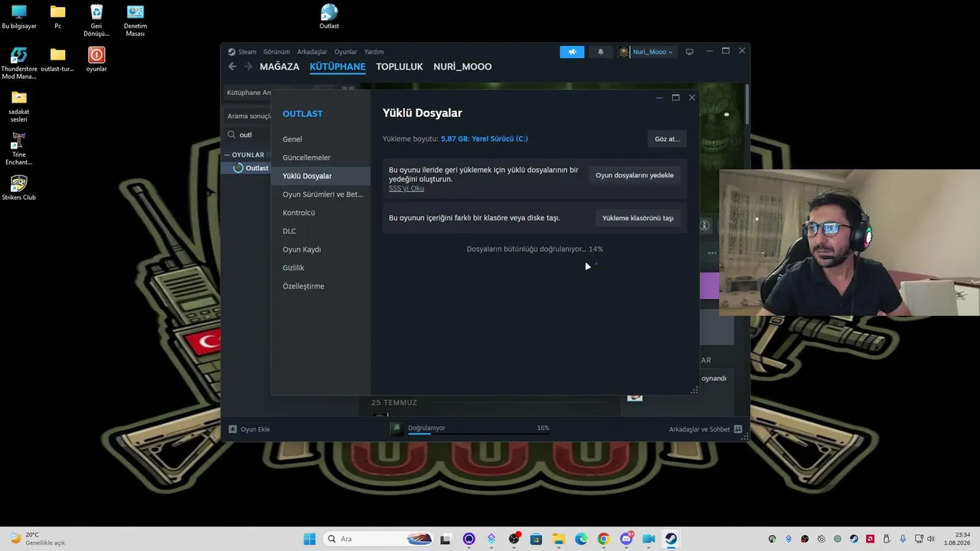This screenshot has width=980, height=551.
Task: Click the Outlast game icon in downloads bar
Action: tap(396, 429)
